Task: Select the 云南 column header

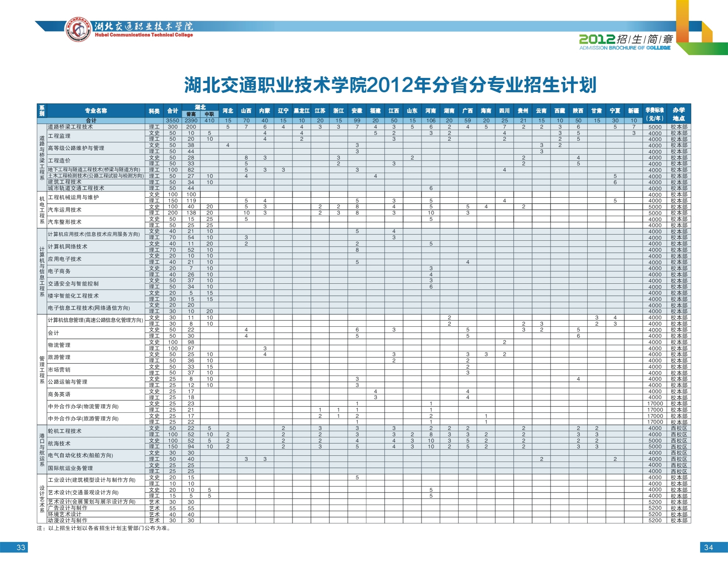Action: pos(542,111)
